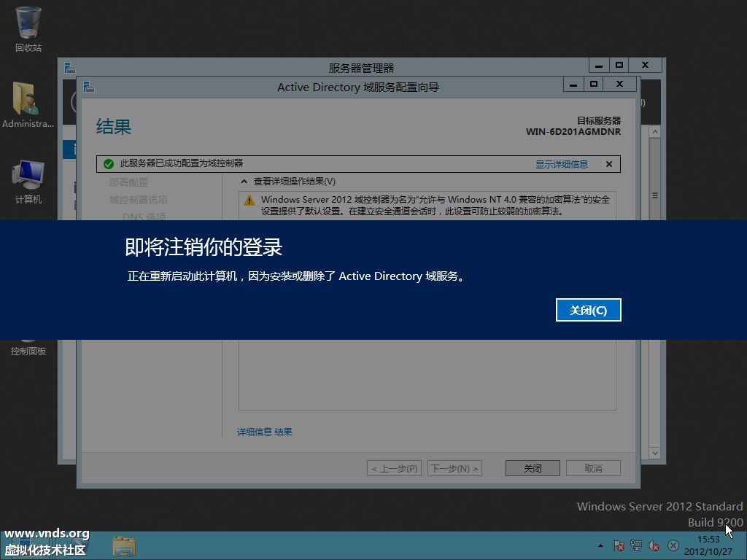This screenshot has height=560, width=747.
Task: Click the wizard title bar icon
Action: pyautogui.click(x=88, y=87)
